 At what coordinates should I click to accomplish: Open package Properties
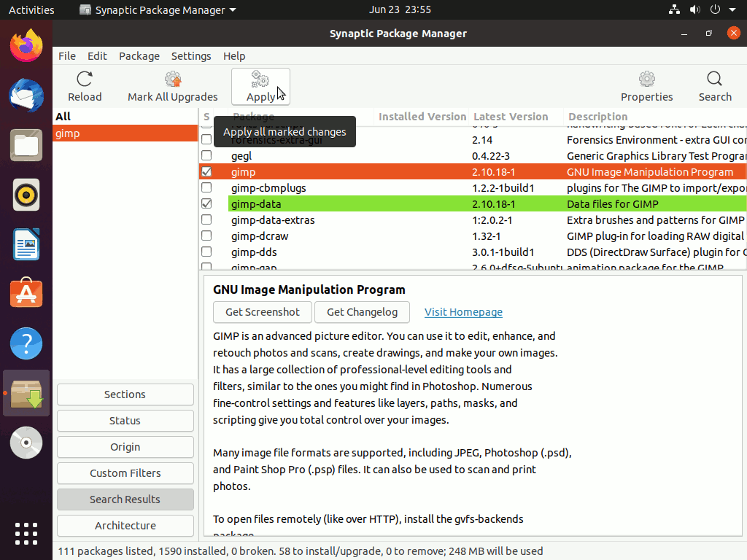coord(646,87)
